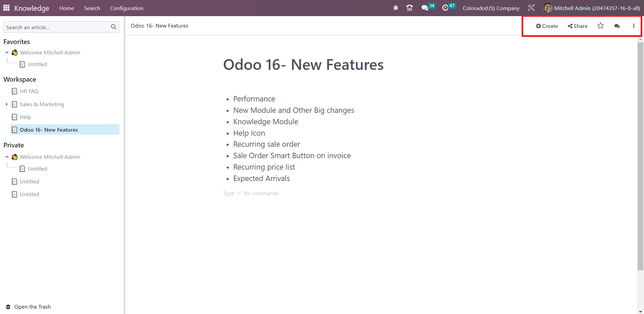Open Untitled child of Welcome in Private

click(x=37, y=169)
